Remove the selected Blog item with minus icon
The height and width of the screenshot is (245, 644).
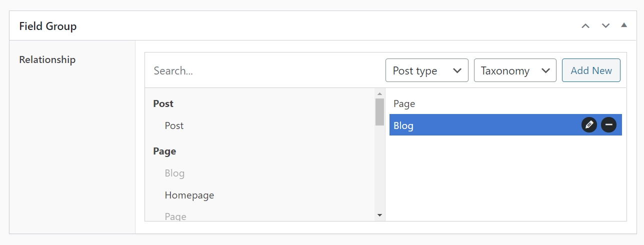[x=608, y=125]
